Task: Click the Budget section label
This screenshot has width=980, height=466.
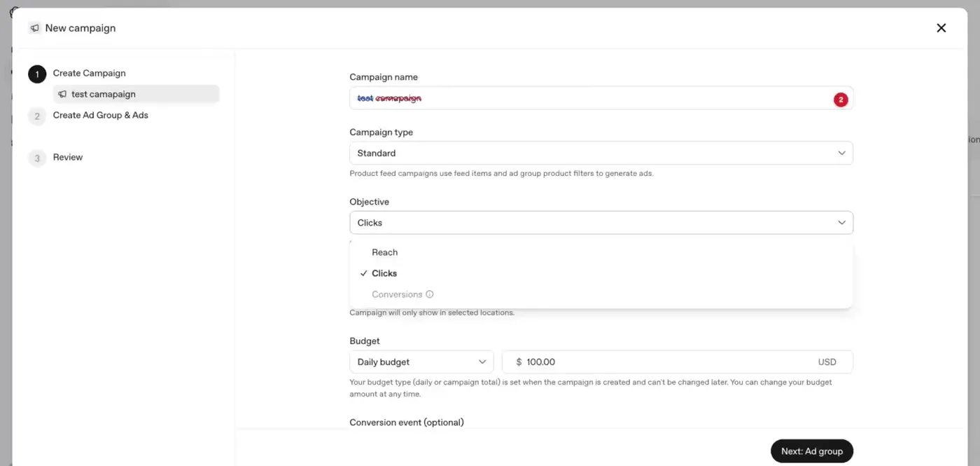Action: click(365, 341)
